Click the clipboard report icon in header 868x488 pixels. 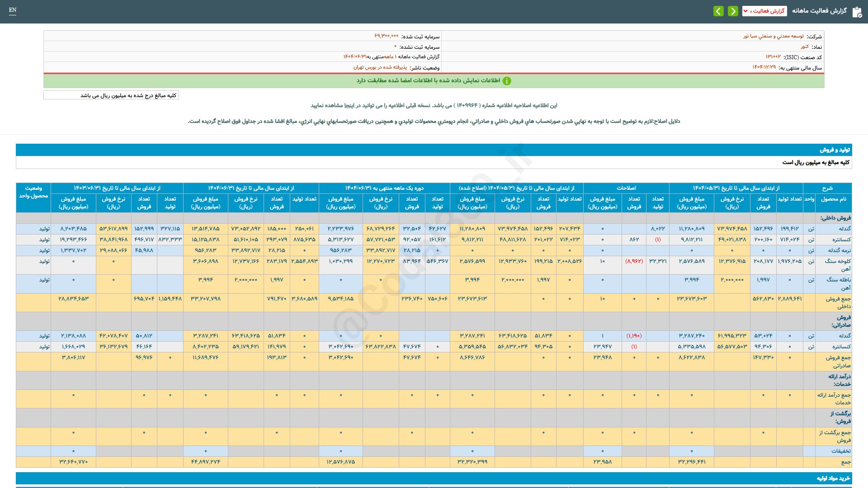tap(857, 12)
